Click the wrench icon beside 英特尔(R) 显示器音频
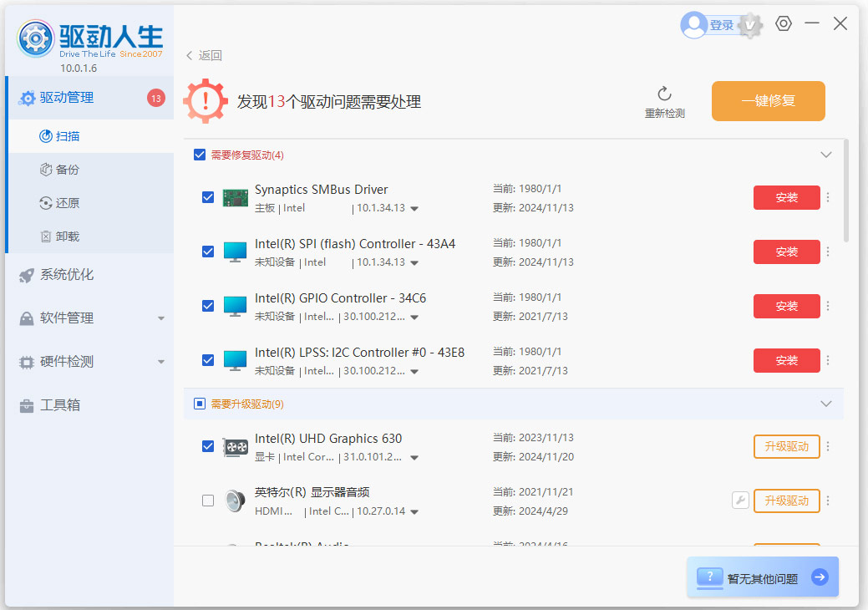 pyautogui.click(x=740, y=500)
